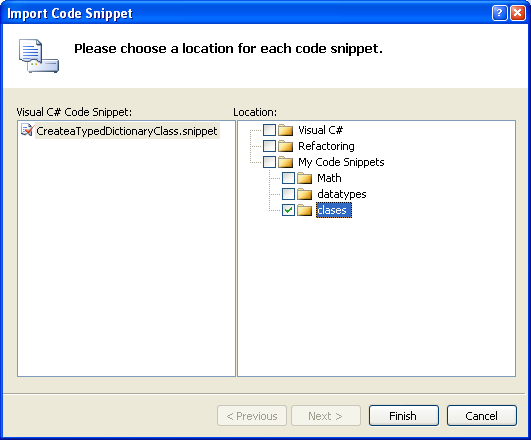Click the clases folder icon

point(304,210)
